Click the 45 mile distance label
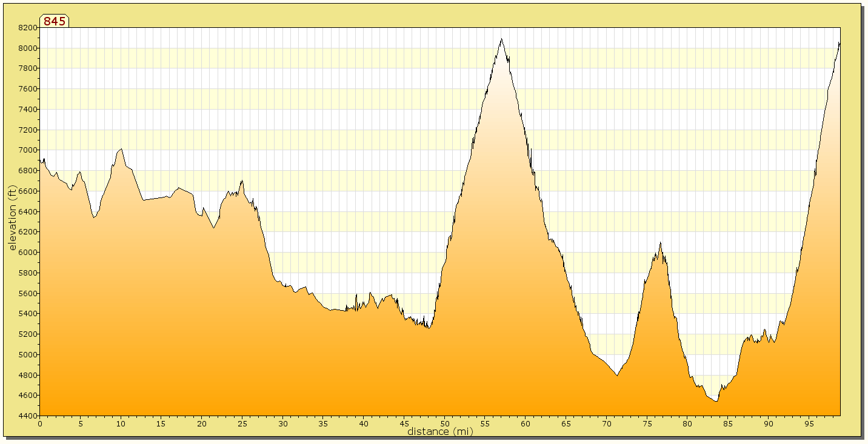This screenshot has width=868, height=444. coord(404,424)
